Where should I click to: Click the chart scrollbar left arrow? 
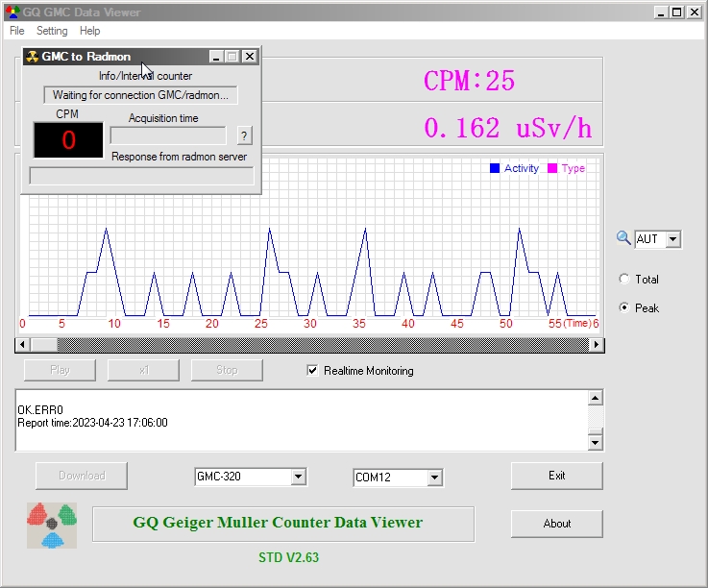click(x=22, y=345)
